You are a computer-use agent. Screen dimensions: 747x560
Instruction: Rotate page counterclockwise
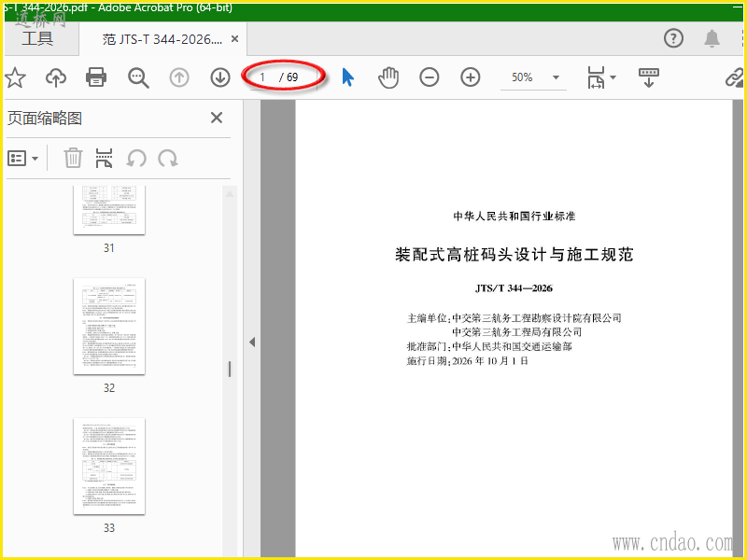pyautogui.click(x=136, y=158)
